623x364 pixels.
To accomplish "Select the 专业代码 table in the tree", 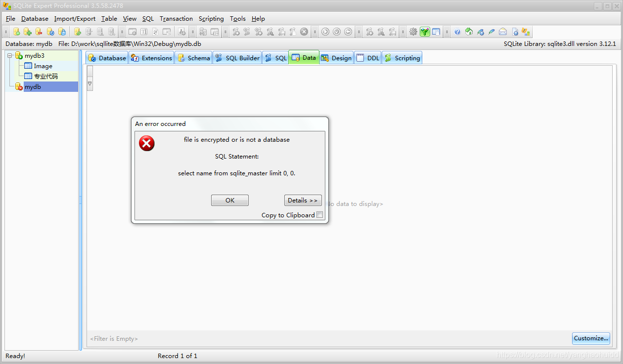I will click(x=45, y=77).
